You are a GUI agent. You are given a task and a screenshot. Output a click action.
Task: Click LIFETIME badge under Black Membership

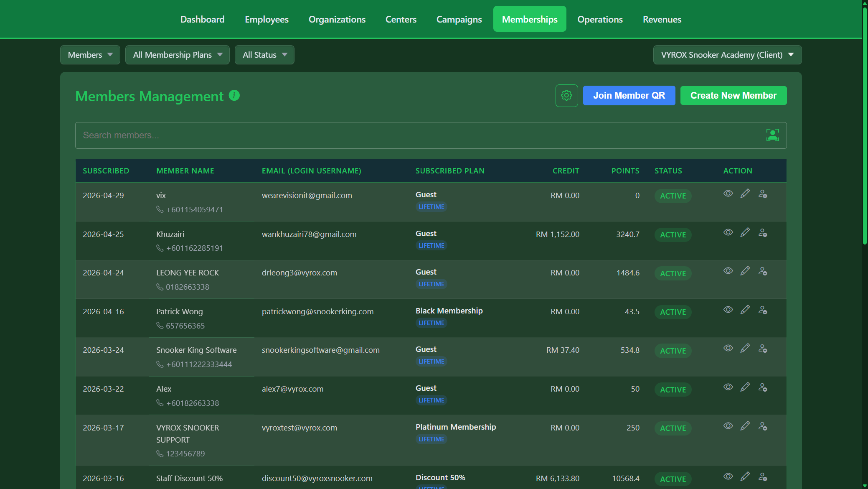(431, 323)
